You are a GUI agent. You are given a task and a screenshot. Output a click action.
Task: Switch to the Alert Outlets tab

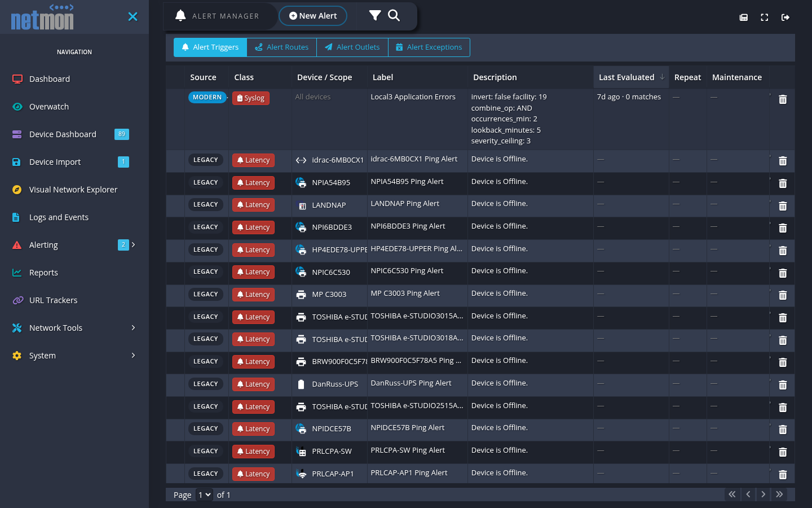(352, 47)
